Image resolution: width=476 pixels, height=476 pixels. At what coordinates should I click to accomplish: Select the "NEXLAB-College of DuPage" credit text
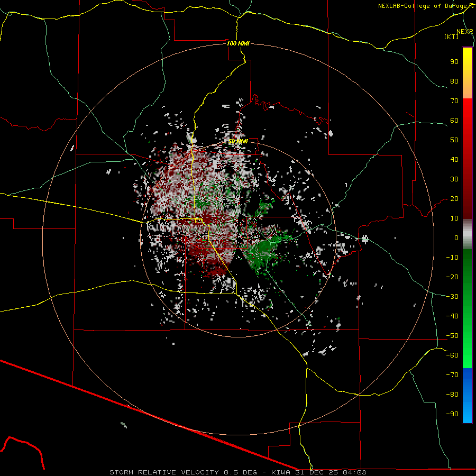pos(422,6)
